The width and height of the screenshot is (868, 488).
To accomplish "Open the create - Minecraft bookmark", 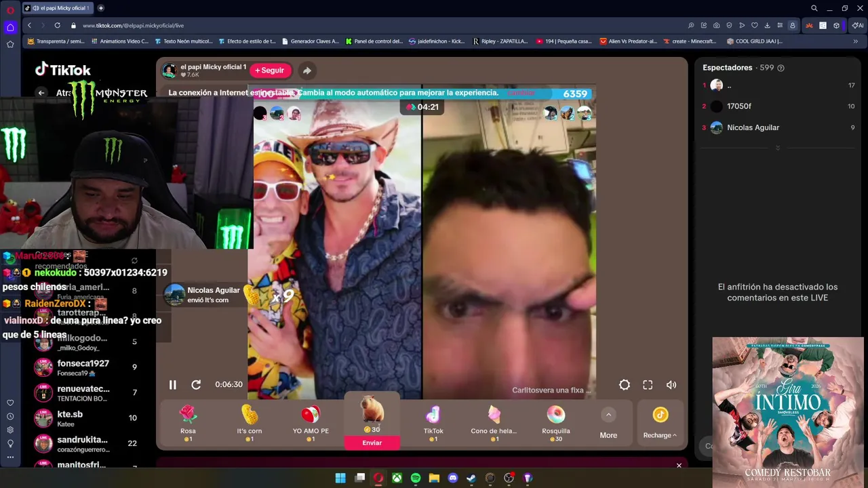I will point(690,41).
